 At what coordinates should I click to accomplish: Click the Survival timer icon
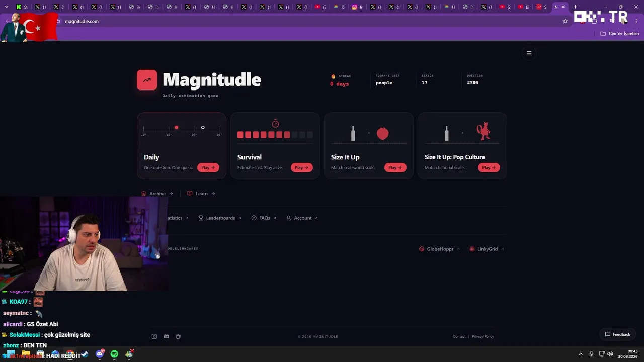pyautogui.click(x=275, y=124)
